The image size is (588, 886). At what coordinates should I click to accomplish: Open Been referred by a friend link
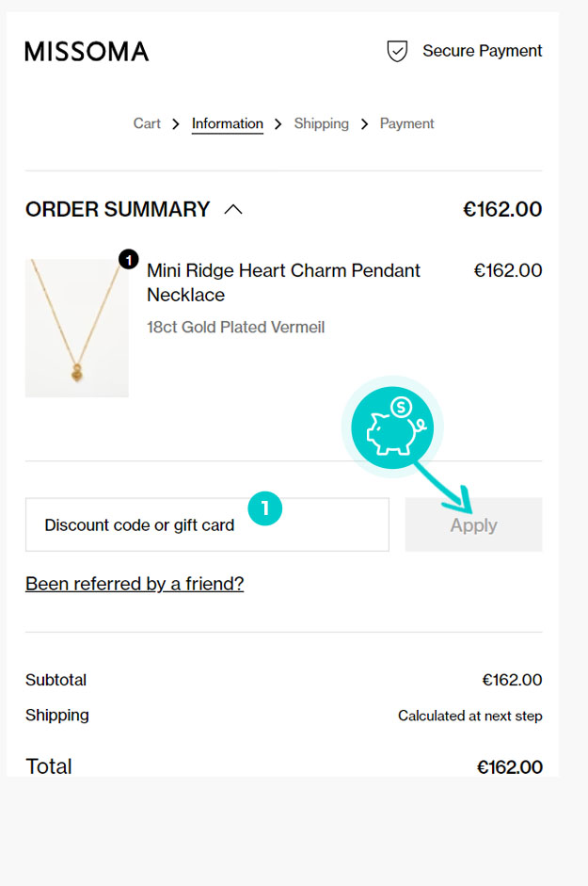135,584
